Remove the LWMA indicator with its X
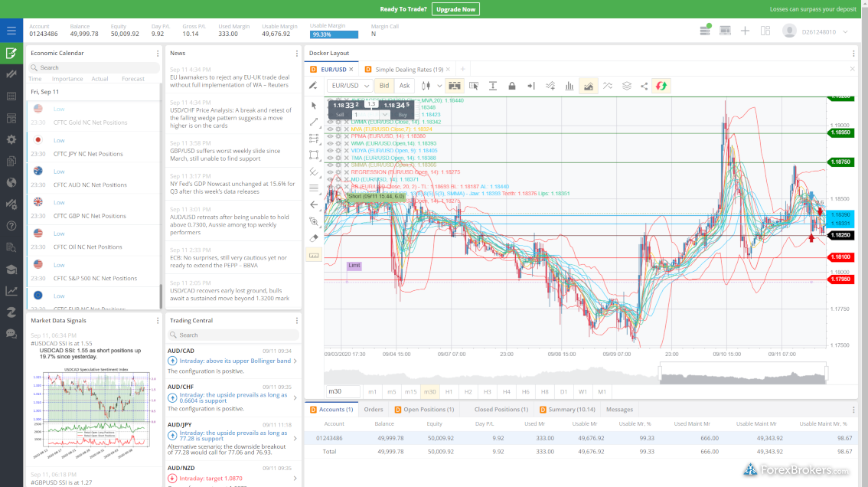 click(347, 122)
